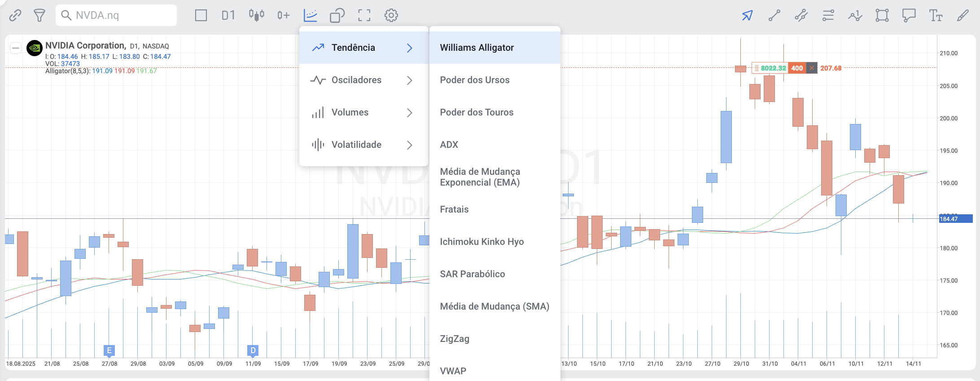Click the 184.47 current price tag
The image size is (980, 381).
(x=955, y=219)
